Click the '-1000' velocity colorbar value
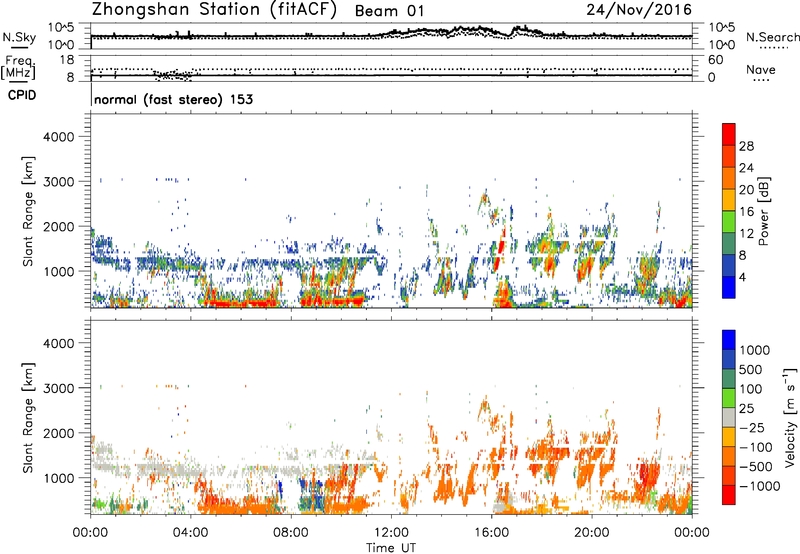Image resolution: width=800 pixels, height=554 pixels. [x=759, y=486]
